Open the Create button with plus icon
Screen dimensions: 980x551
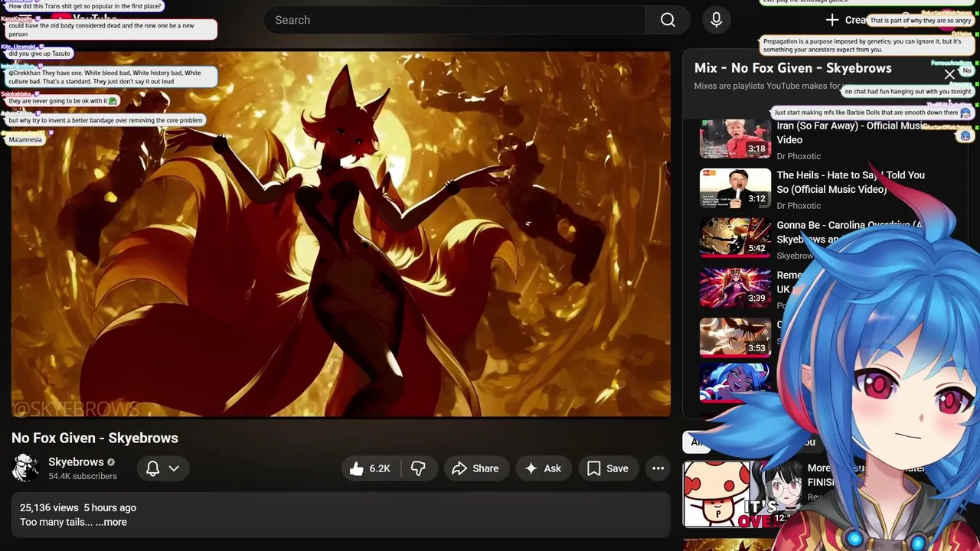(846, 20)
